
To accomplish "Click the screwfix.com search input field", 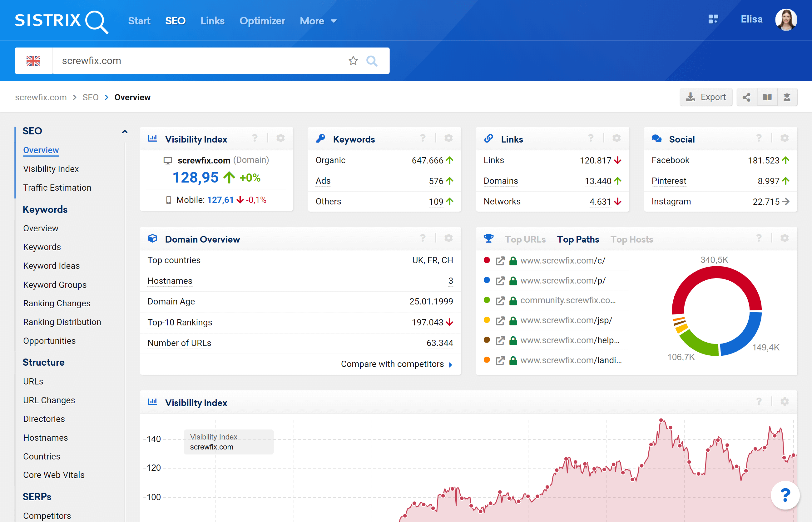I will point(200,61).
